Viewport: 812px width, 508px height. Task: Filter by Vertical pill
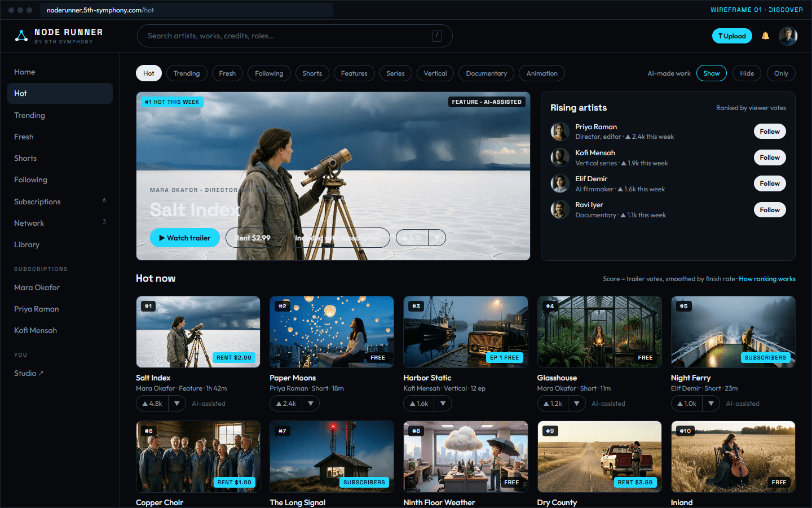click(x=435, y=73)
